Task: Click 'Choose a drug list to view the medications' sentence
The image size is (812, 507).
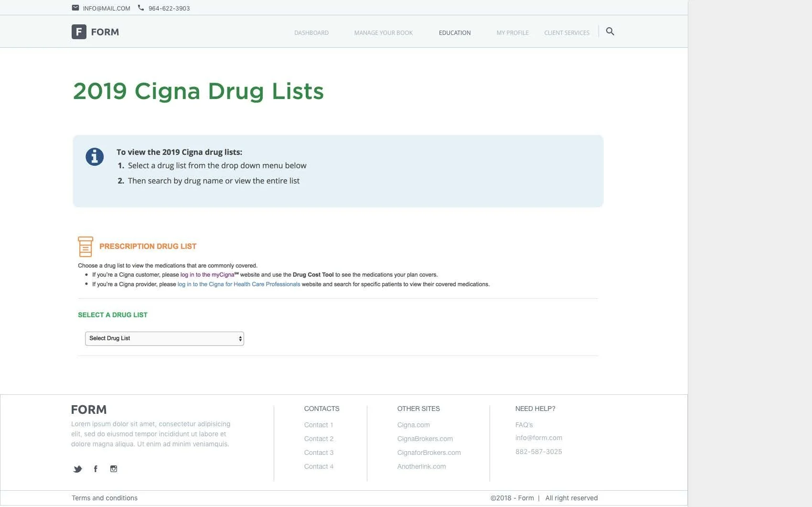Action: [x=168, y=266]
